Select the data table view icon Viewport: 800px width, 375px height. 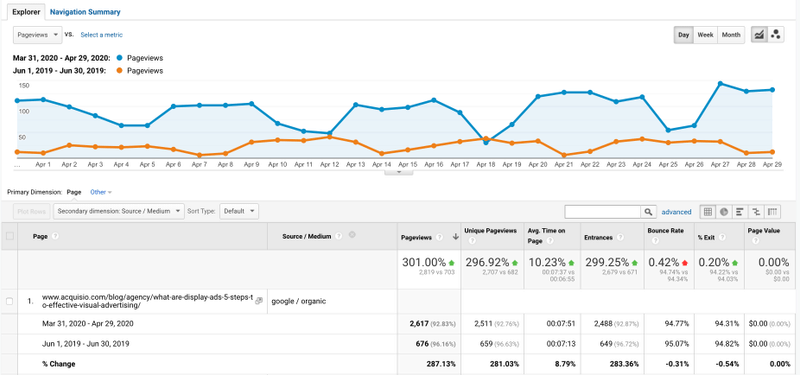tap(708, 211)
